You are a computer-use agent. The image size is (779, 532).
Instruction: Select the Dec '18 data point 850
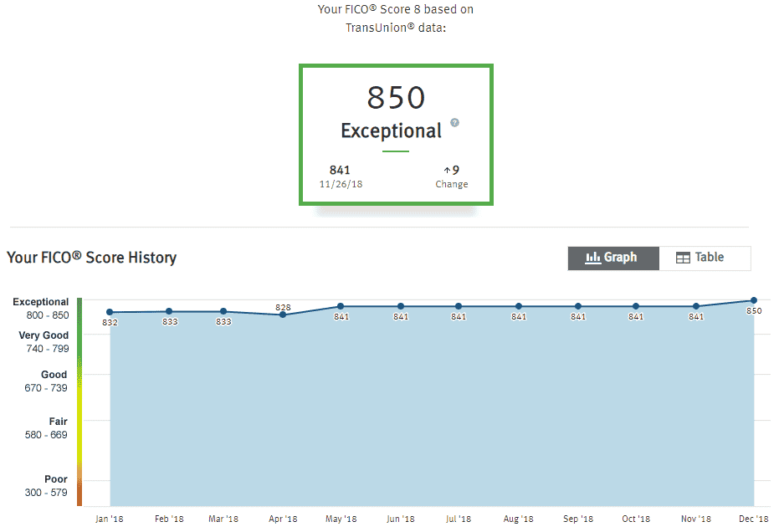click(x=754, y=300)
